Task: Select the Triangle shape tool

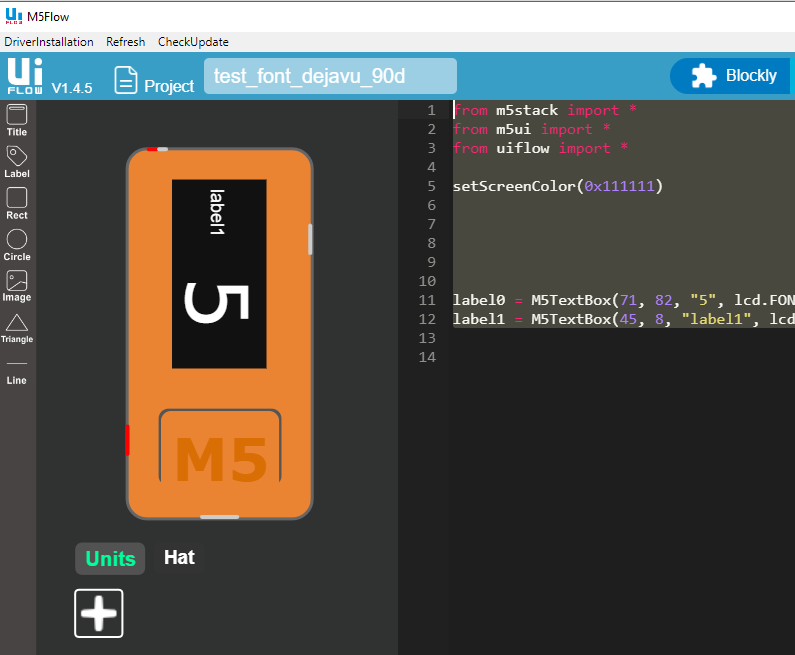Action: tap(17, 326)
